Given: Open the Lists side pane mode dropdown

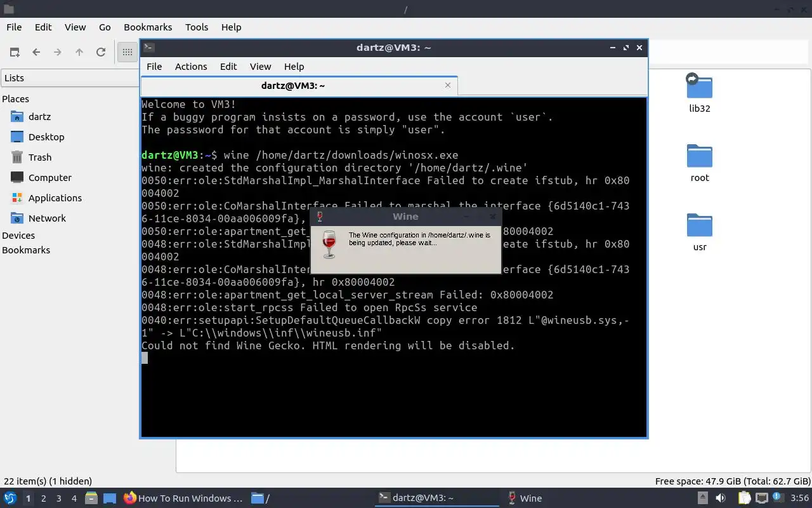Looking at the screenshot, I should (x=70, y=78).
